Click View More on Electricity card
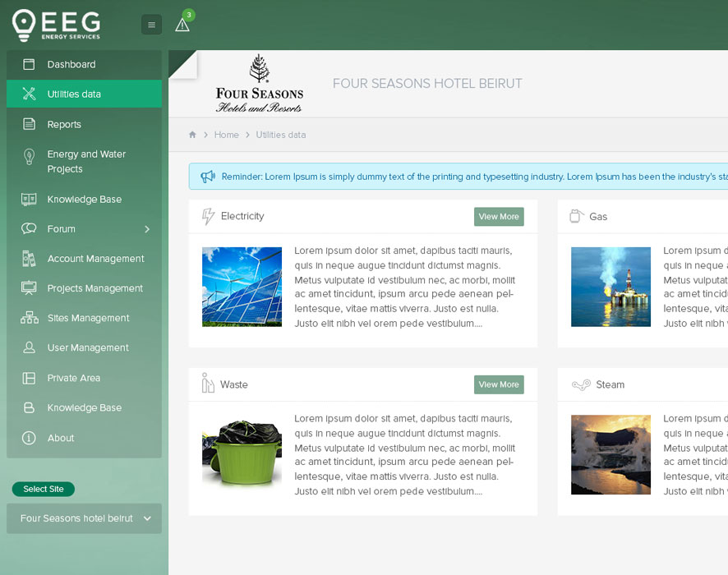Viewport: 728px width, 575px height. tap(499, 217)
